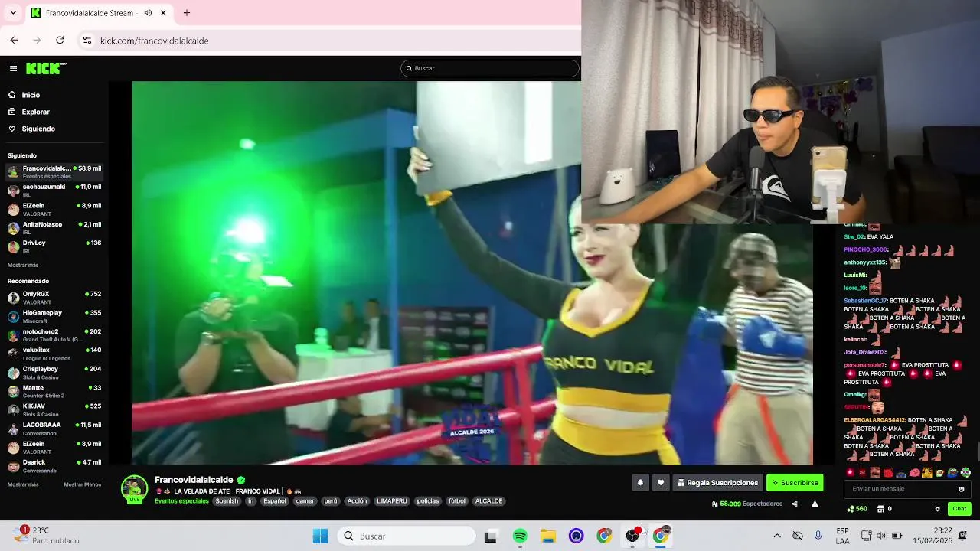Open the chat emoji picker
The width and height of the screenshot is (980, 551).
coord(962,489)
